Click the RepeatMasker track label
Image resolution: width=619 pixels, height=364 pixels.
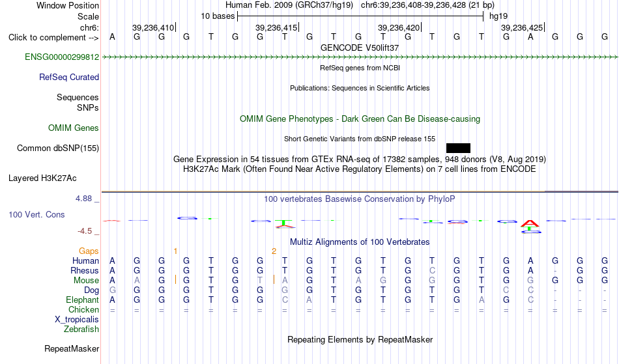tap(72, 348)
